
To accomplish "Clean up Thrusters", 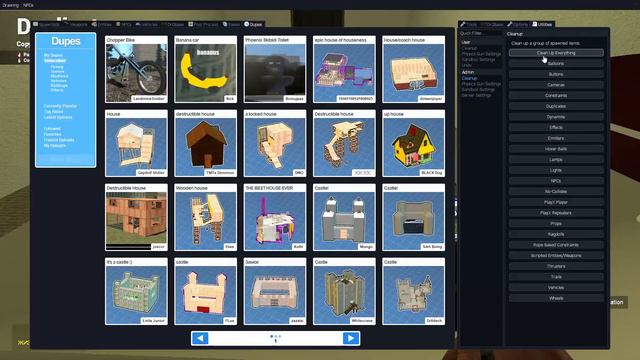I will pyautogui.click(x=556, y=266).
